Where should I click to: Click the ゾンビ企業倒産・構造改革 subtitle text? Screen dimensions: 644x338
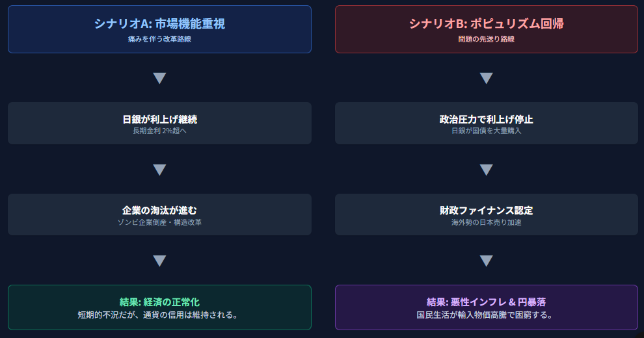159,222
